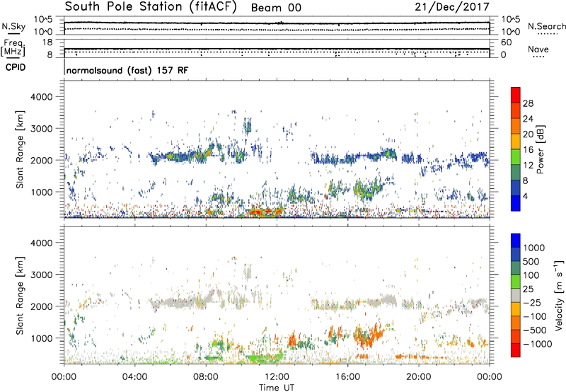This screenshot has width=566, height=392.
Task: Select the 'N.Search' legend label
Action: click(546, 26)
